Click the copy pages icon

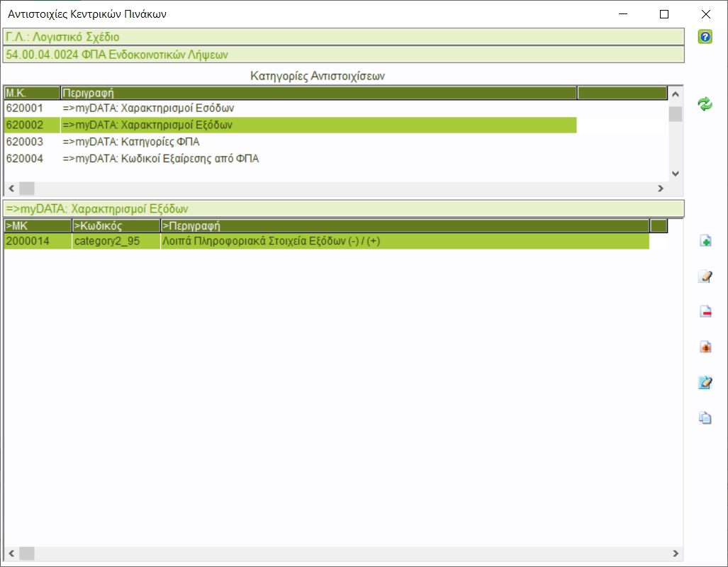point(705,418)
